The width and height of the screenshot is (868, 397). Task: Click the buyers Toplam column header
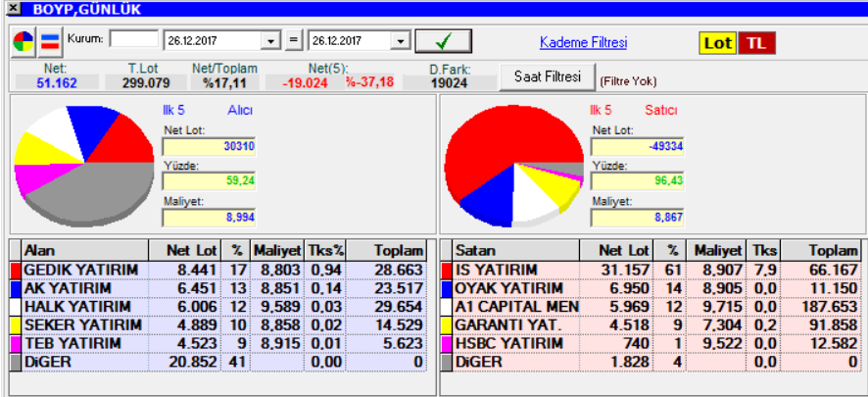pyautogui.click(x=386, y=251)
